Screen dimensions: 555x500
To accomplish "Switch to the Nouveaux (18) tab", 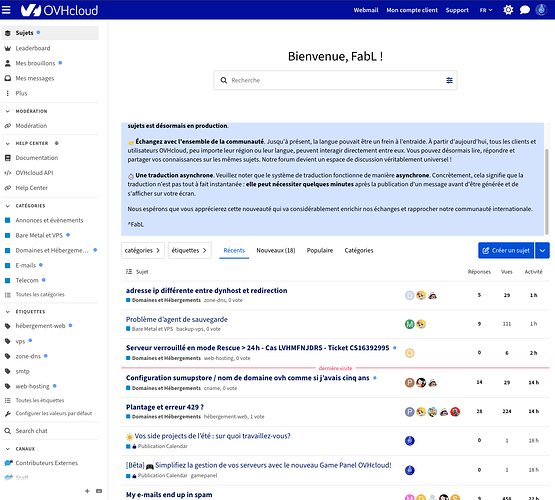I will [x=276, y=250].
